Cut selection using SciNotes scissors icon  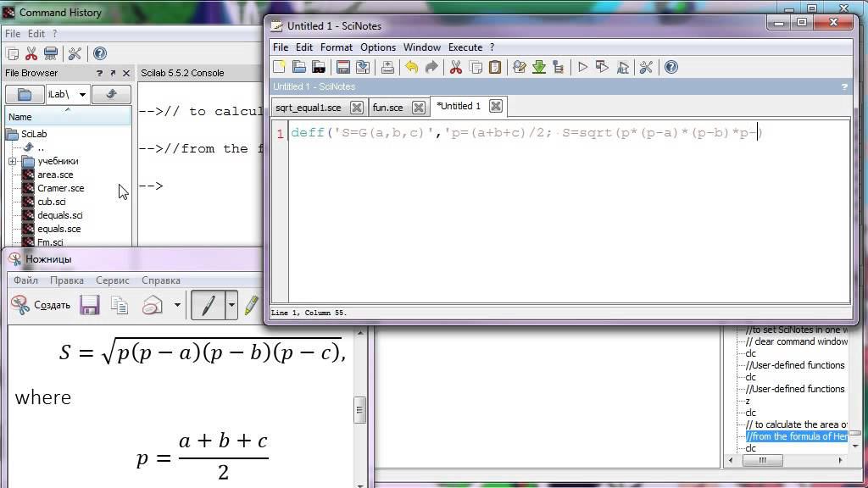455,67
